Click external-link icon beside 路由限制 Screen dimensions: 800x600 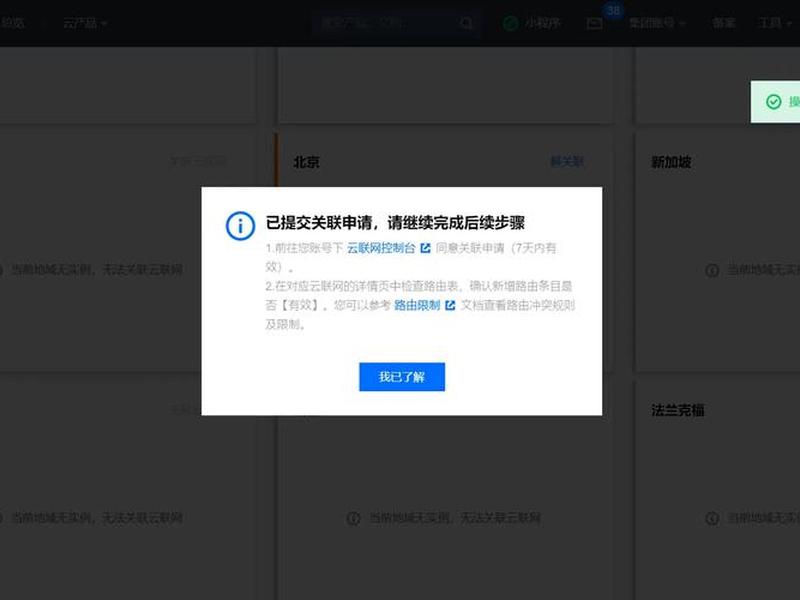pyautogui.click(x=450, y=305)
